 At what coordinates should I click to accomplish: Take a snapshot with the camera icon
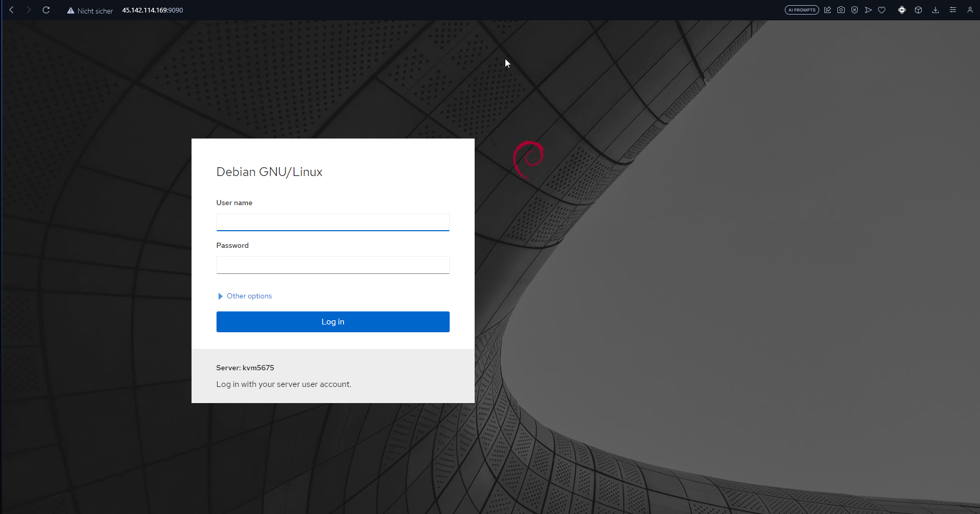[x=841, y=10]
